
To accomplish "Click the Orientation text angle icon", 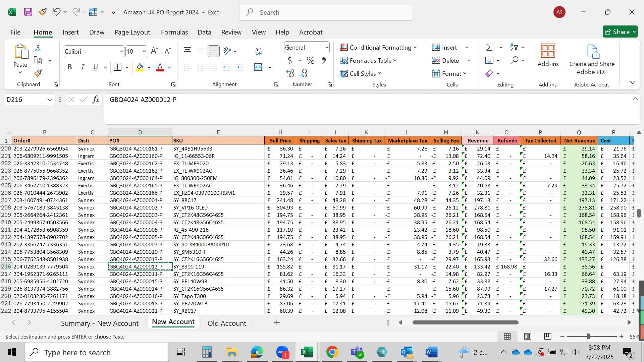I will pos(227,51).
